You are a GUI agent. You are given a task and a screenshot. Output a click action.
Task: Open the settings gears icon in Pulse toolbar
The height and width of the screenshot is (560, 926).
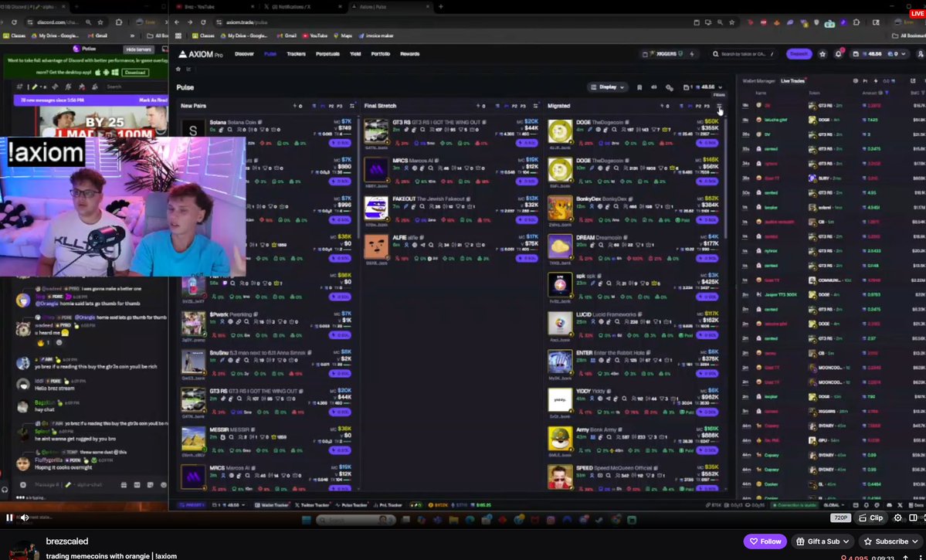tap(669, 87)
